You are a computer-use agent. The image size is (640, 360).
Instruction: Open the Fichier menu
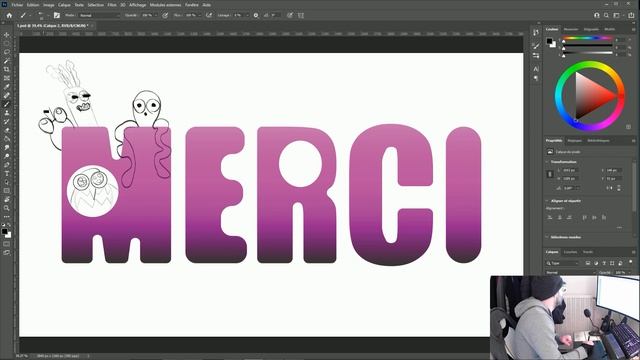[17, 5]
